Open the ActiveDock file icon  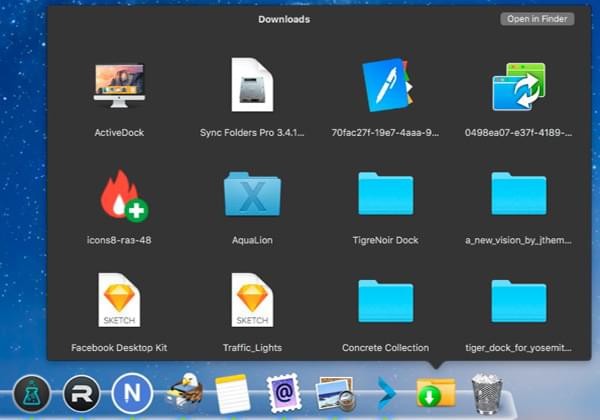pos(119,88)
